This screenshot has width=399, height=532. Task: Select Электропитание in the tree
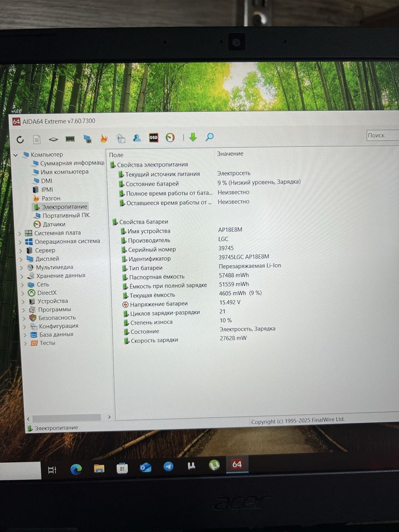pyautogui.click(x=61, y=206)
